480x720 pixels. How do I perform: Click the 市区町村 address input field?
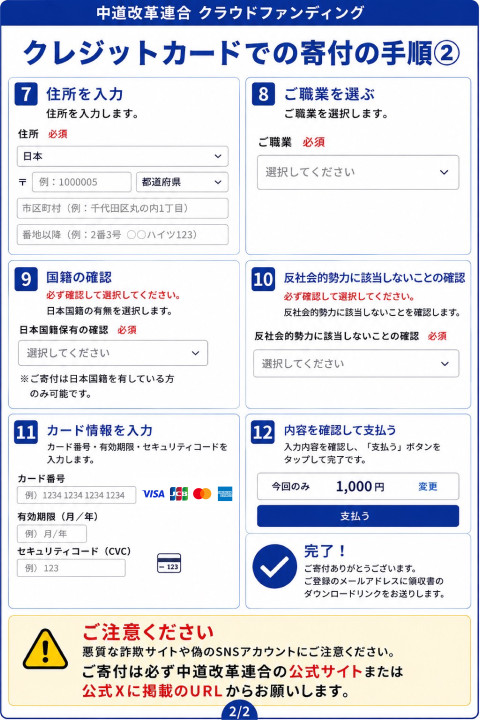pos(123,208)
